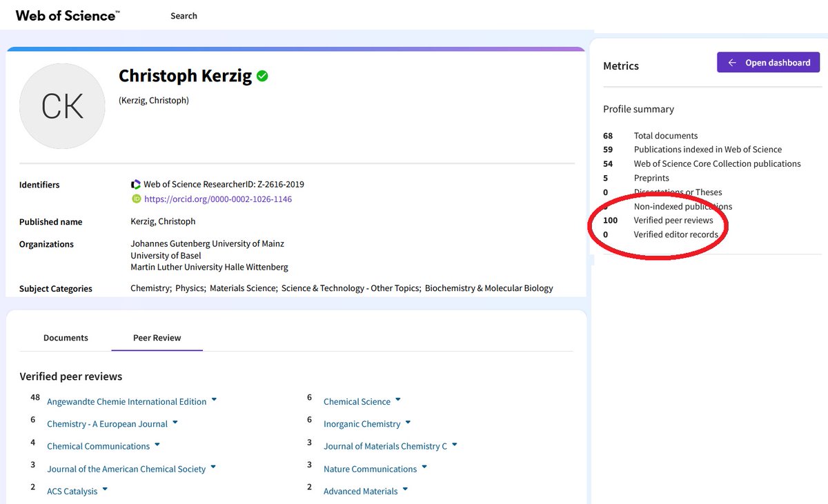
Task: Open the ORCID profile link
Action: click(x=218, y=199)
